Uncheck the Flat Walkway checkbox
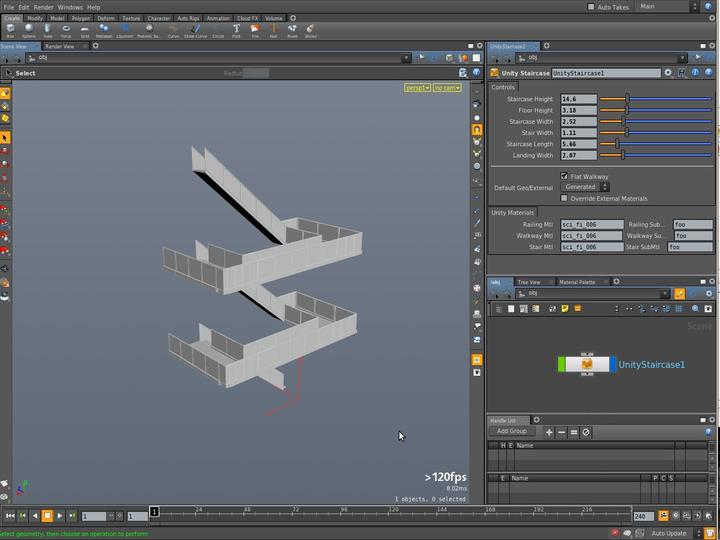The image size is (720, 540). [x=564, y=176]
